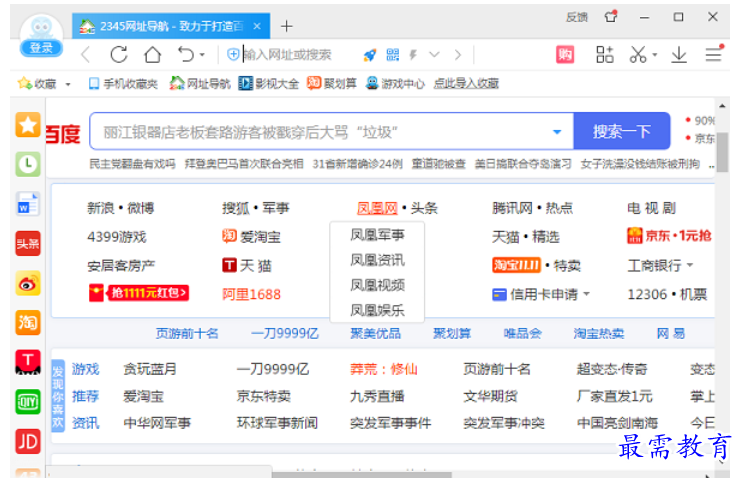Open the sidebar JD icon

coord(28,441)
